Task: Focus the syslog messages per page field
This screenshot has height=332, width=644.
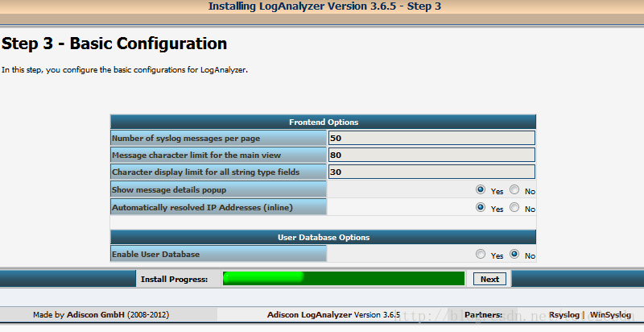Action: pos(431,138)
